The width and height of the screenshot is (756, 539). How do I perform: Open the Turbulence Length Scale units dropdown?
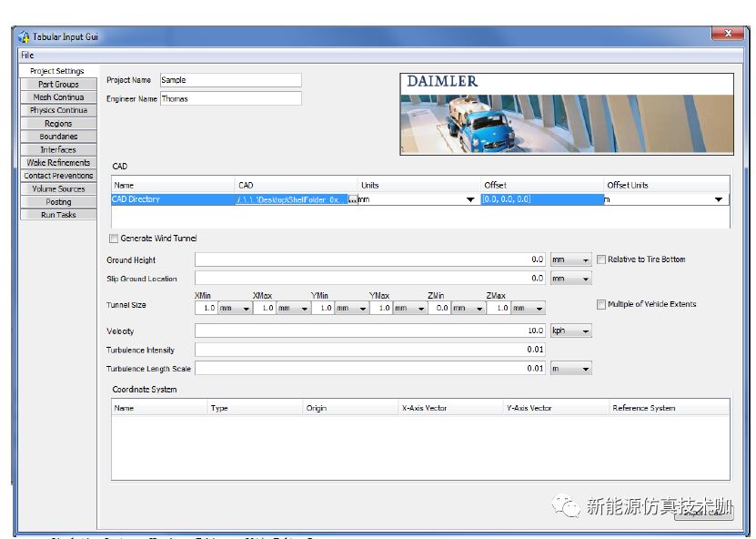pos(570,369)
